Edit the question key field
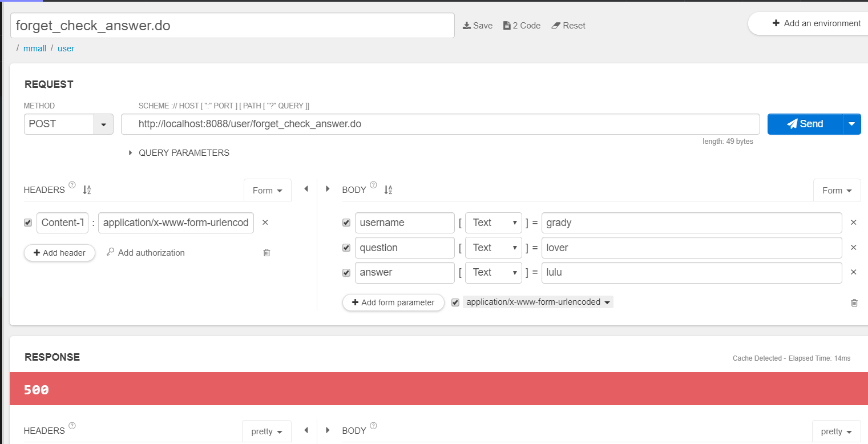868x444 pixels. point(405,248)
